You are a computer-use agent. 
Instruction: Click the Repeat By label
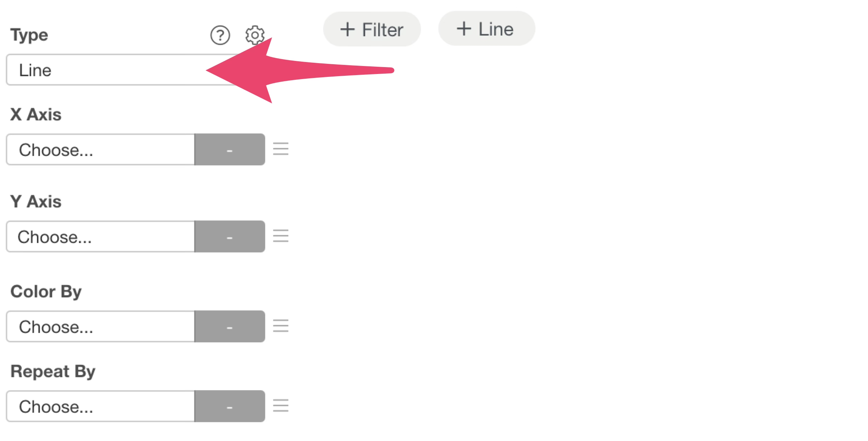click(x=53, y=371)
